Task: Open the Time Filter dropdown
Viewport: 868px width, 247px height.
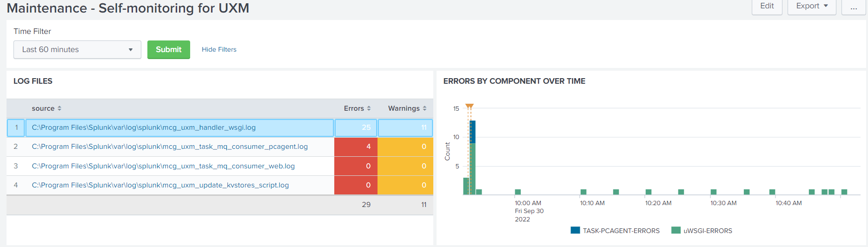Action: (x=77, y=50)
